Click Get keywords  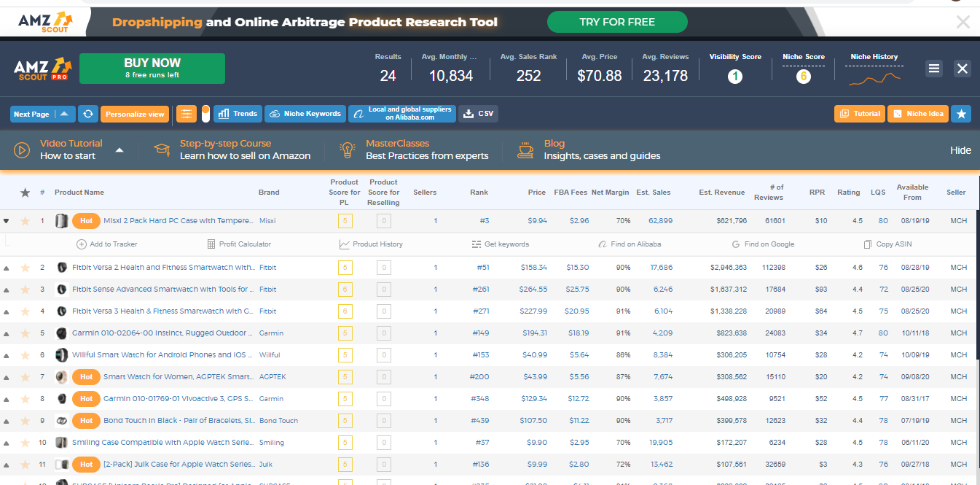(x=501, y=244)
